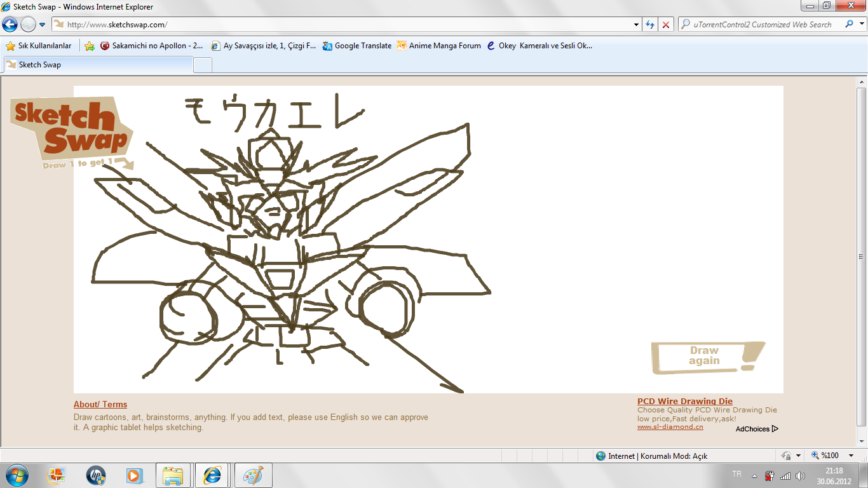
Task: Open the media player taskbar icon
Action: [134, 475]
